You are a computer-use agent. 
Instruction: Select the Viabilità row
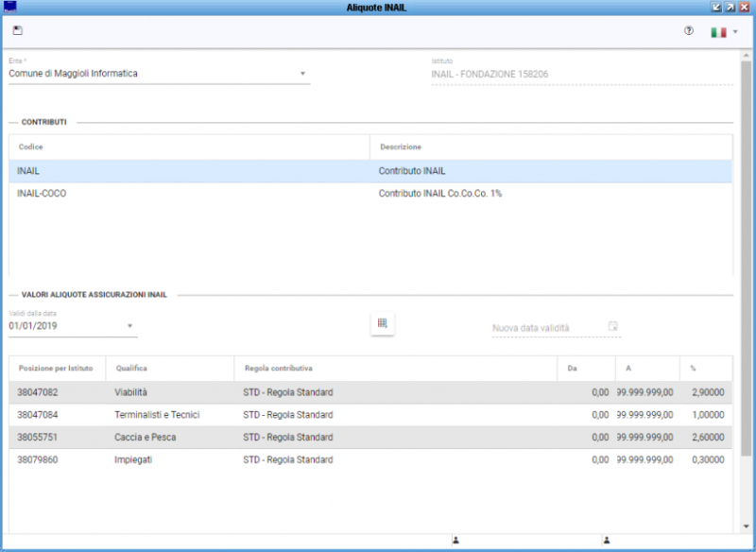click(x=131, y=392)
